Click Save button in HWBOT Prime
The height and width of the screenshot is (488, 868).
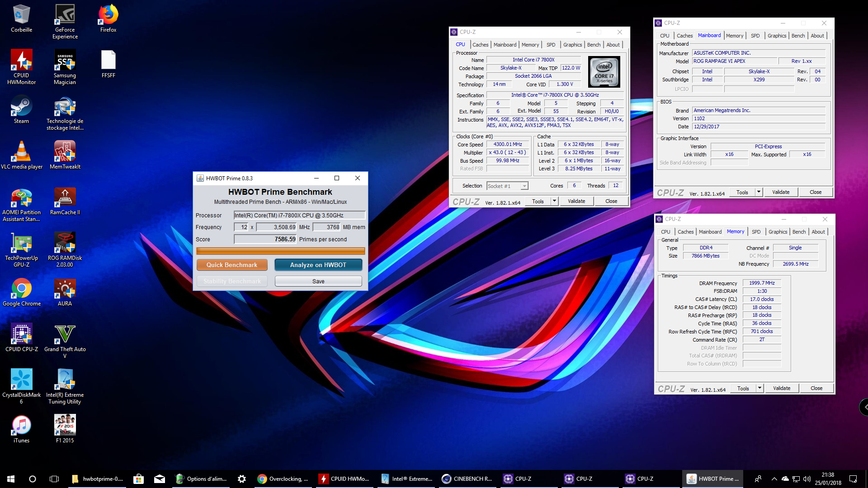pyautogui.click(x=318, y=281)
